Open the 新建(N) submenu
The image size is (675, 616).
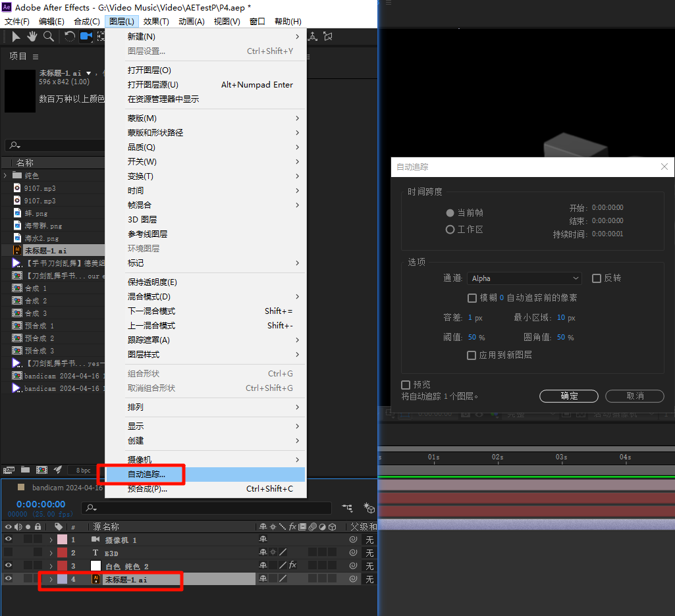click(x=205, y=37)
